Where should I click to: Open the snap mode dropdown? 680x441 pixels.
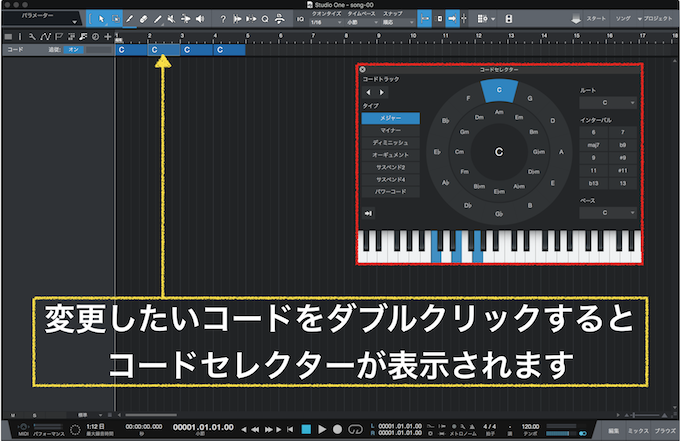click(398, 22)
